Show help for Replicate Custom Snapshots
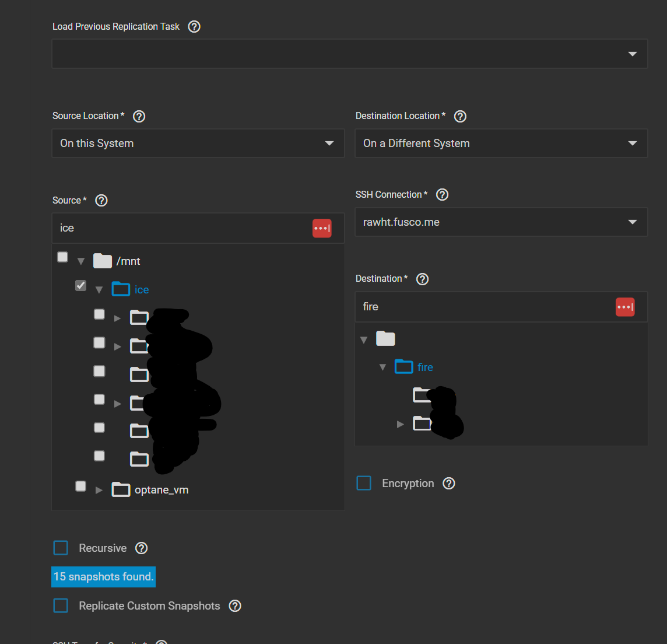Image resolution: width=667 pixels, height=644 pixels. click(235, 606)
